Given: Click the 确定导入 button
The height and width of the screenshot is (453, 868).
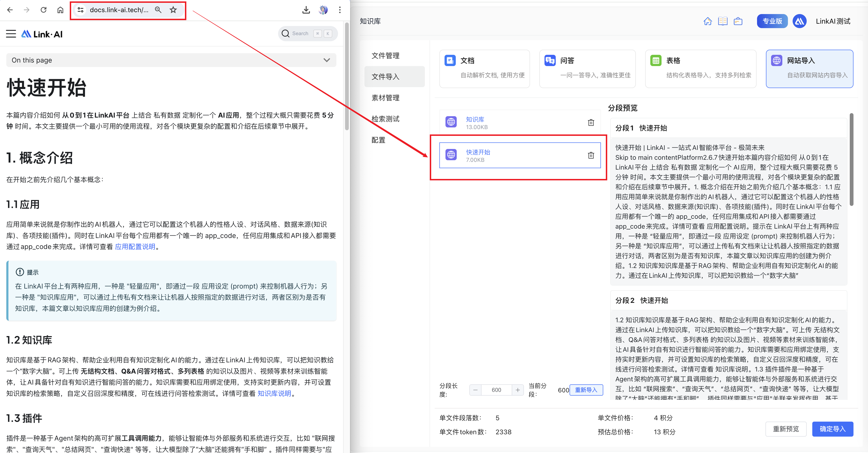Looking at the screenshot, I should (x=832, y=429).
